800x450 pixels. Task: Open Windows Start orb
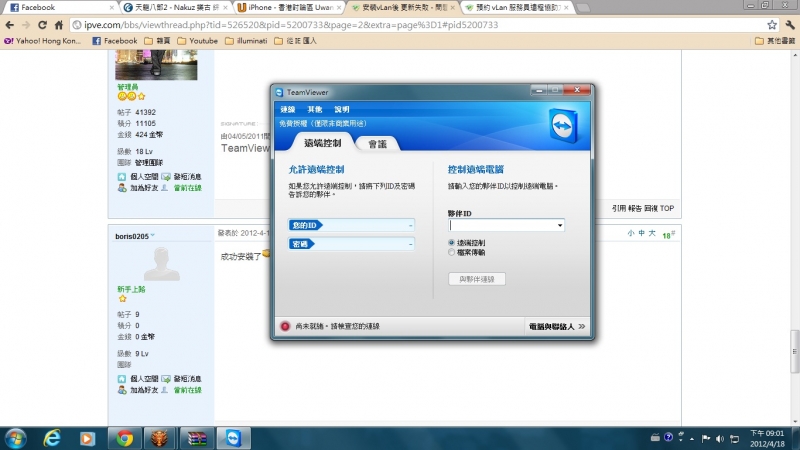coord(16,438)
